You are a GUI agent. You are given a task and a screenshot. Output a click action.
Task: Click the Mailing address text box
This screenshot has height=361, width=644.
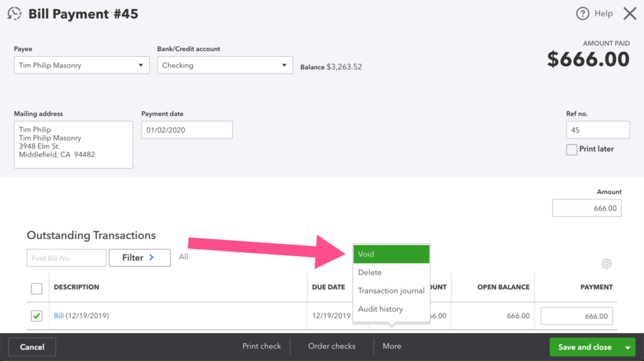74,145
